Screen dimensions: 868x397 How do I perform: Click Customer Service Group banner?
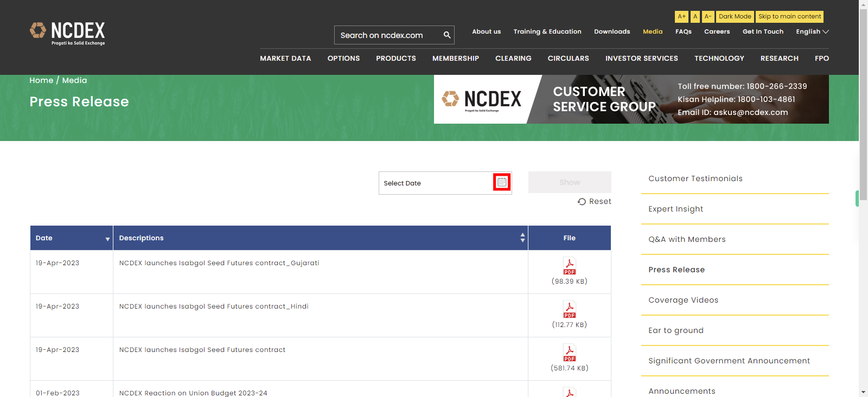pyautogui.click(x=631, y=99)
